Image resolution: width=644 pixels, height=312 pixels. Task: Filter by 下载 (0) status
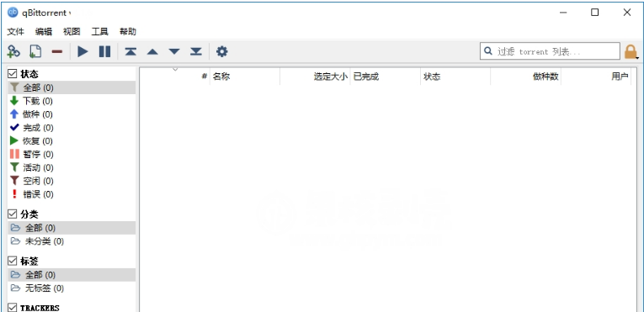point(72,101)
